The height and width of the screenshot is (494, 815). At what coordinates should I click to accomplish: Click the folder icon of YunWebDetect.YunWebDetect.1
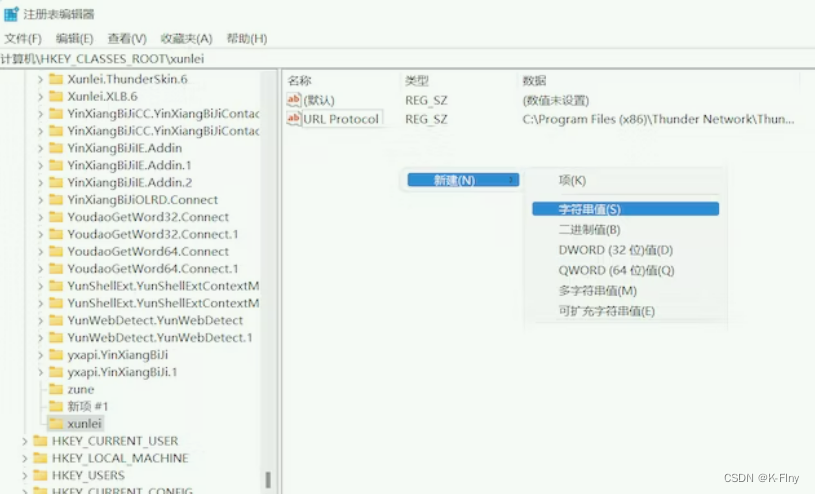(x=56, y=337)
